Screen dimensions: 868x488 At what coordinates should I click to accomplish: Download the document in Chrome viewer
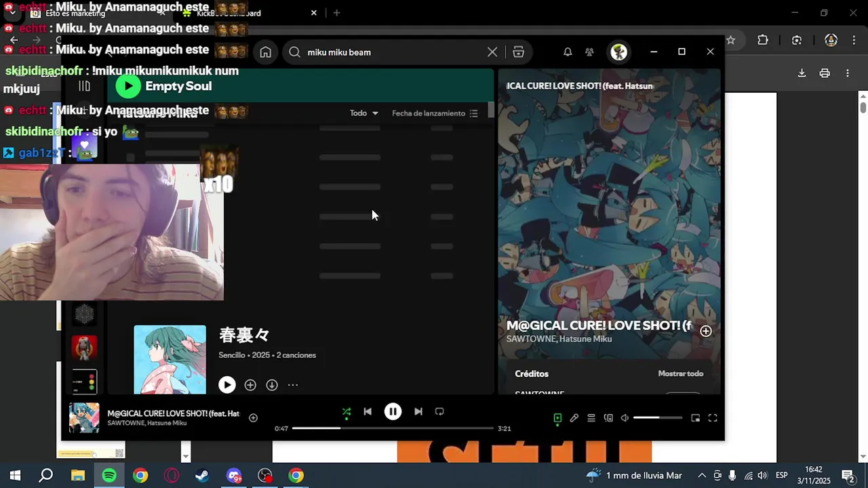coord(802,73)
